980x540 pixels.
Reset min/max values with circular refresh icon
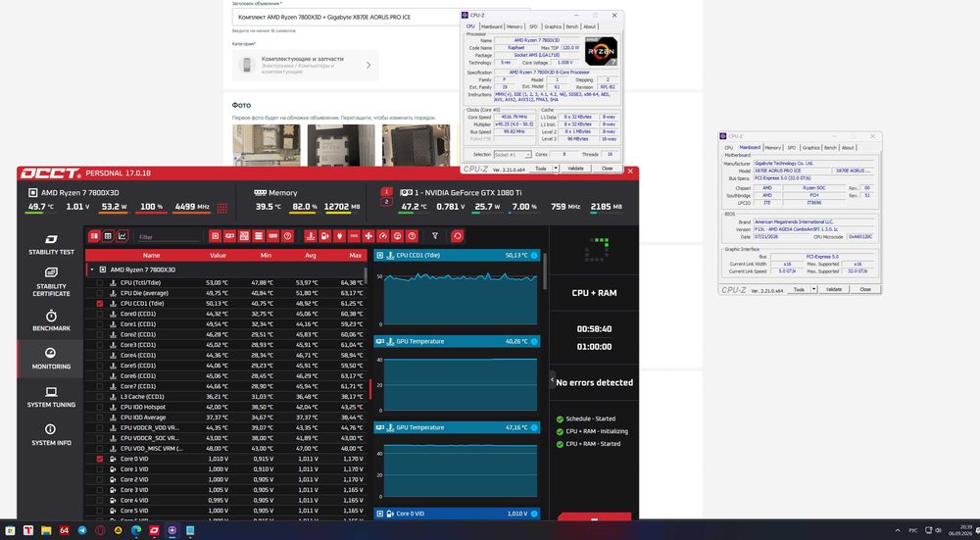[x=458, y=236]
